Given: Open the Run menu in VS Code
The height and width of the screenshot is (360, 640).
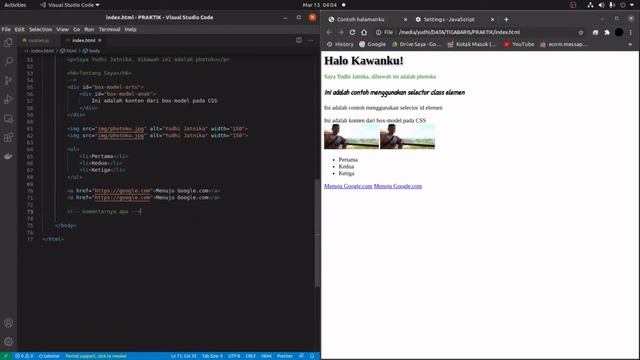Looking at the screenshot, I should coord(89,29).
